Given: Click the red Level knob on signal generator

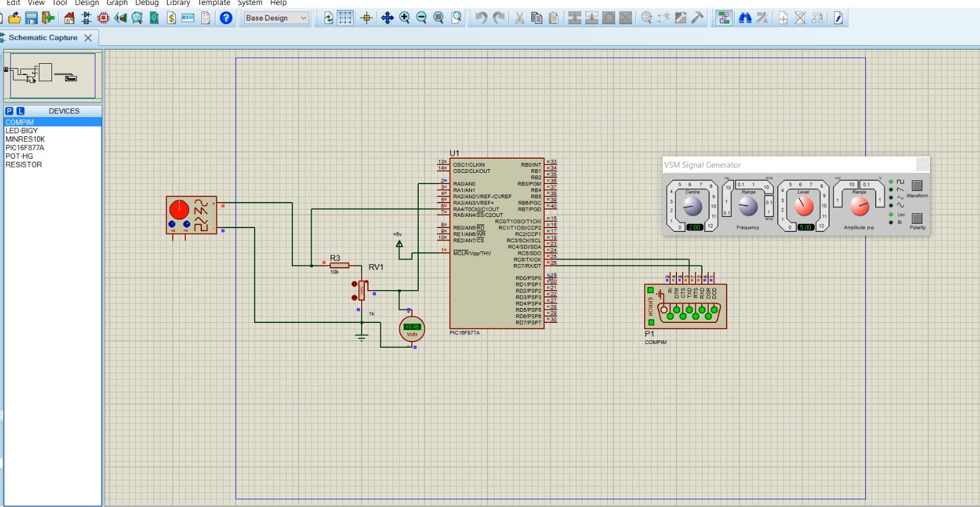Looking at the screenshot, I should tap(803, 206).
